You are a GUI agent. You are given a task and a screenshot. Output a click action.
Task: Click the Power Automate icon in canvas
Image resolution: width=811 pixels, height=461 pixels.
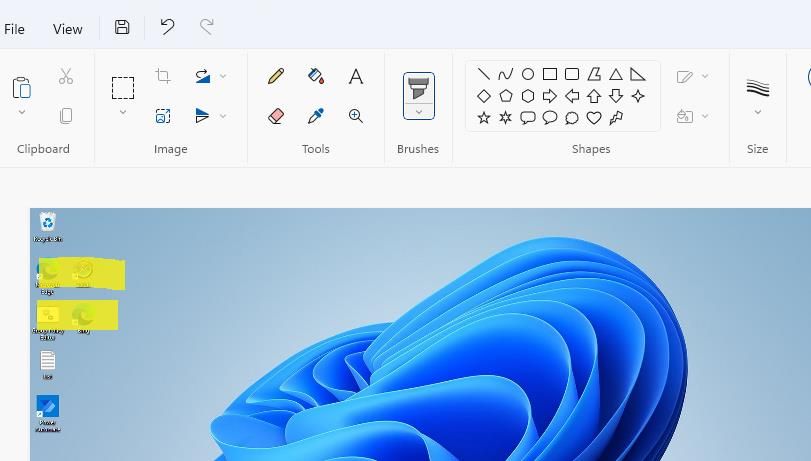click(48, 406)
